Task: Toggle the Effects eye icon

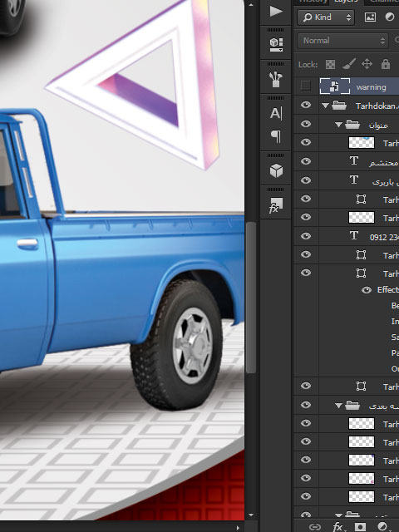Action: tap(366, 290)
